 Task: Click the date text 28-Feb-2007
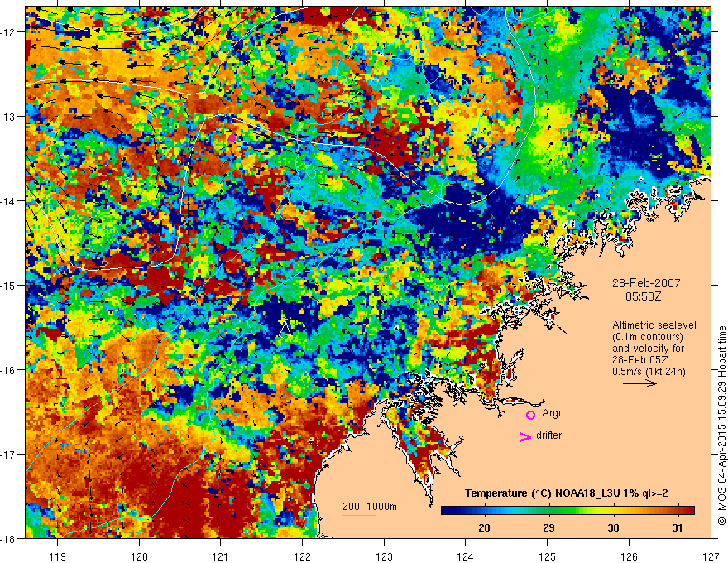click(x=646, y=283)
